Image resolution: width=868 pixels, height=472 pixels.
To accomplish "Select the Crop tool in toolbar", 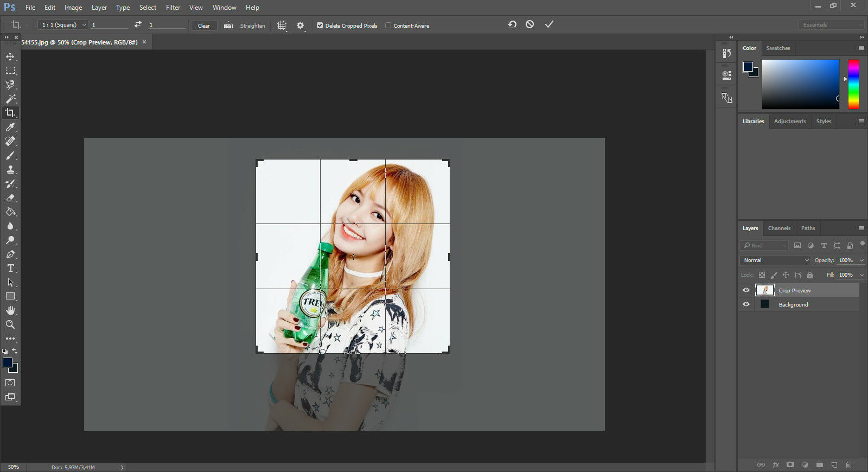I will pyautogui.click(x=10, y=113).
